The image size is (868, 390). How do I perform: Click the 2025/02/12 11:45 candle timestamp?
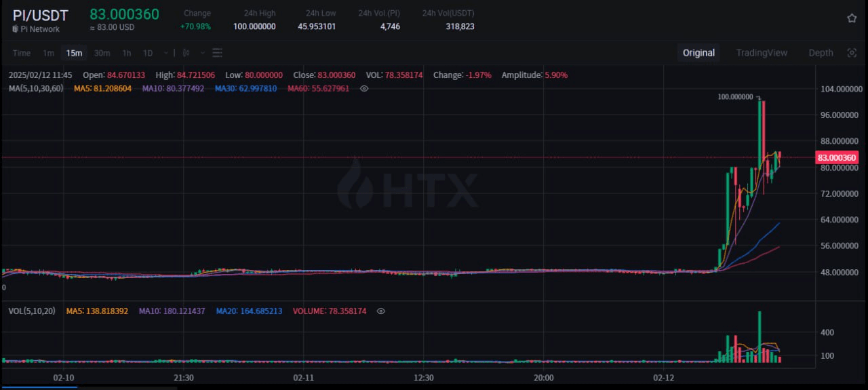pos(40,75)
